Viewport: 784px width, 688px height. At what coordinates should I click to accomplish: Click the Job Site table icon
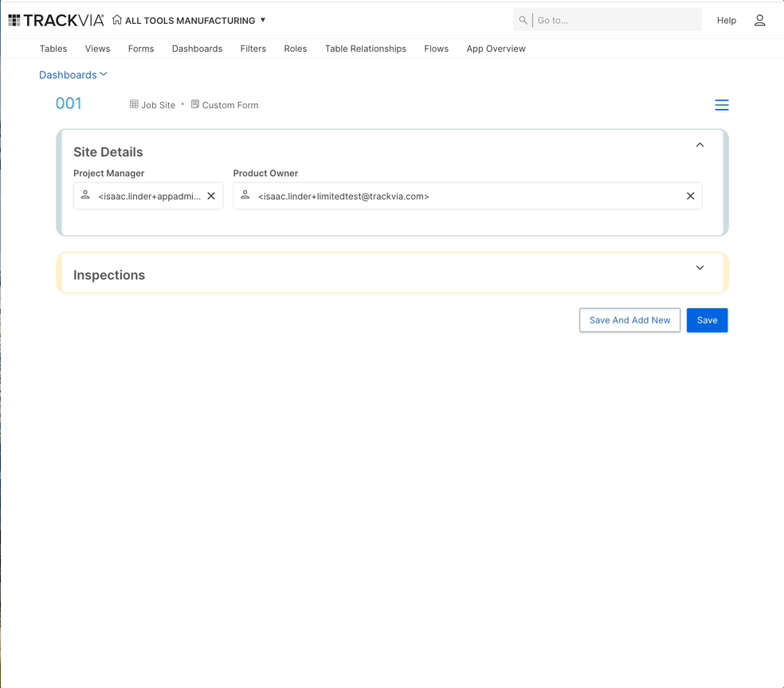(x=134, y=104)
